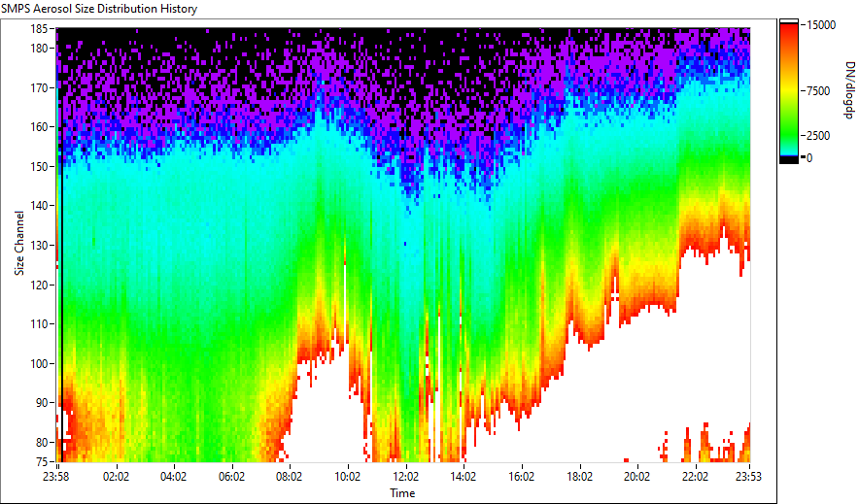859x504 pixels.
Task: Click the 0 color scale minimum value
Action: click(x=809, y=158)
